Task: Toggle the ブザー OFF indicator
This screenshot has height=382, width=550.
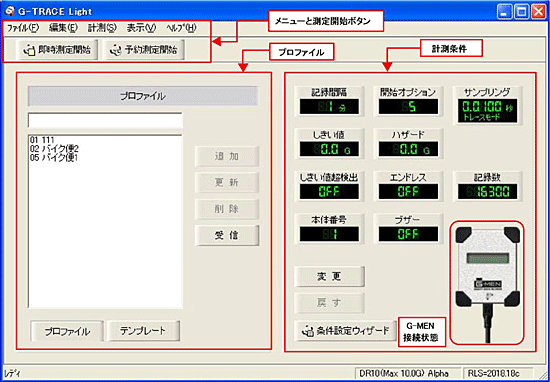Action: pyautogui.click(x=408, y=234)
